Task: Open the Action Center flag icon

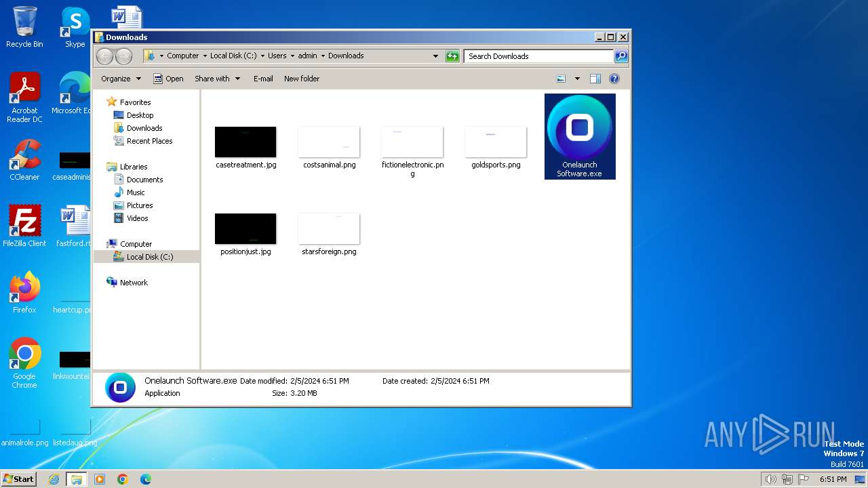Action: [804, 479]
